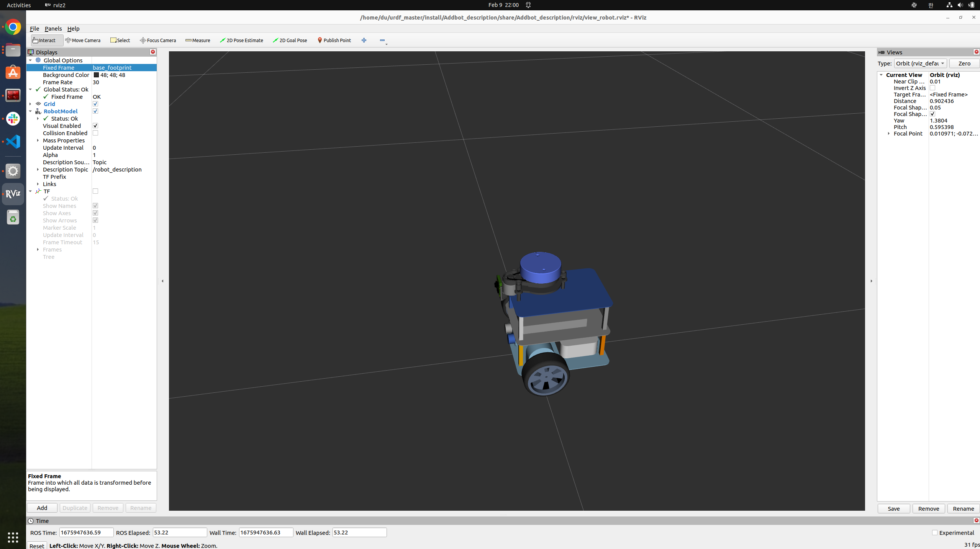This screenshot has width=980, height=549.
Task: Open the Help menu
Action: [x=73, y=29]
